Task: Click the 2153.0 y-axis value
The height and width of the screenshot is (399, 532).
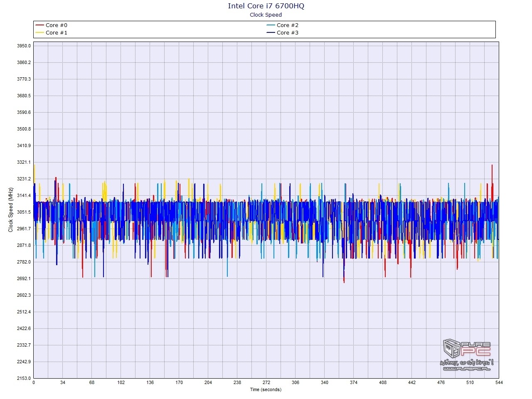Action: (24, 379)
